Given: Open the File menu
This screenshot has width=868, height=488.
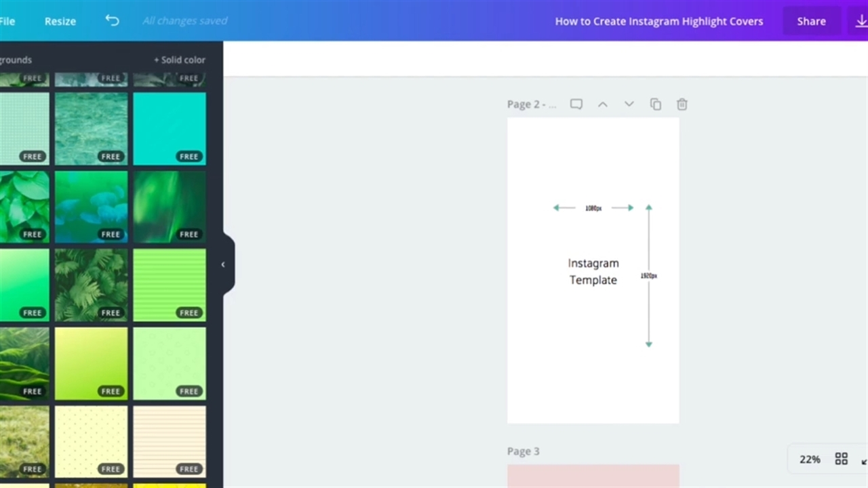Looking at the screenshot, I should (7, 21).
